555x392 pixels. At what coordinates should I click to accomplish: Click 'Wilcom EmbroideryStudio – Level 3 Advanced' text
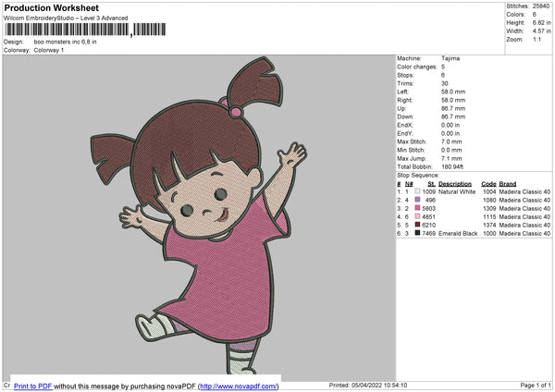(x=66, y=18)
